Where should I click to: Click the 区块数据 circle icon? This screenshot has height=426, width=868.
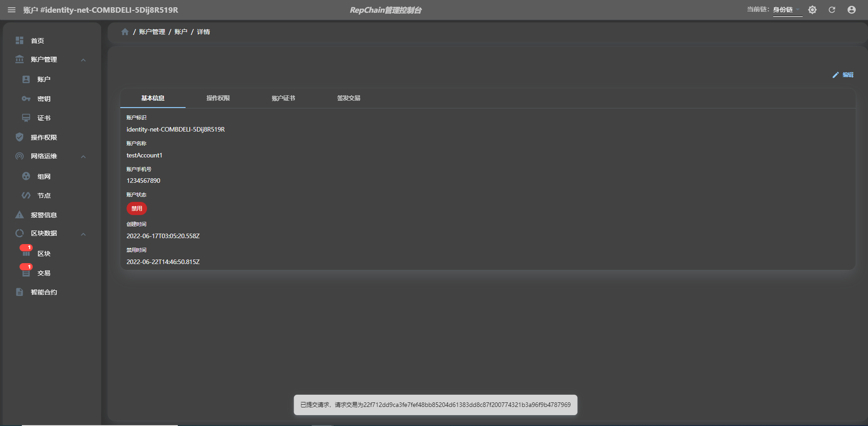(20, 233)
